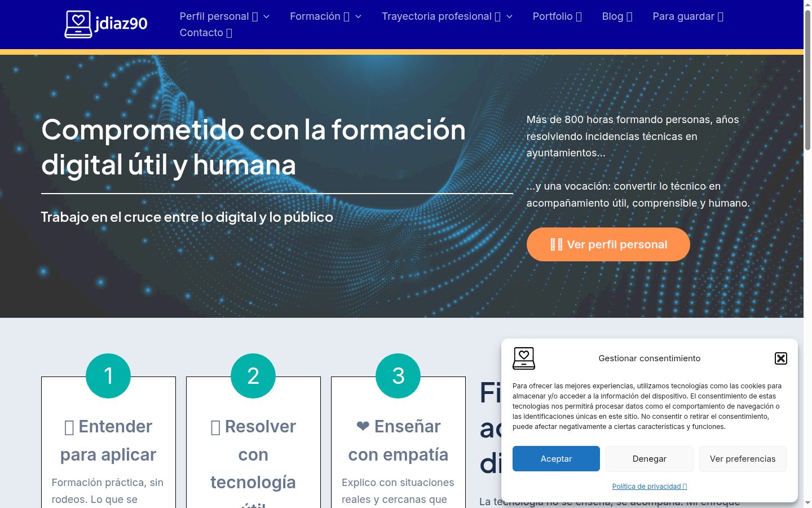Click the scrollbar down arrow
The width and height of the screenshot is (812, 508).
coord(807,503)
